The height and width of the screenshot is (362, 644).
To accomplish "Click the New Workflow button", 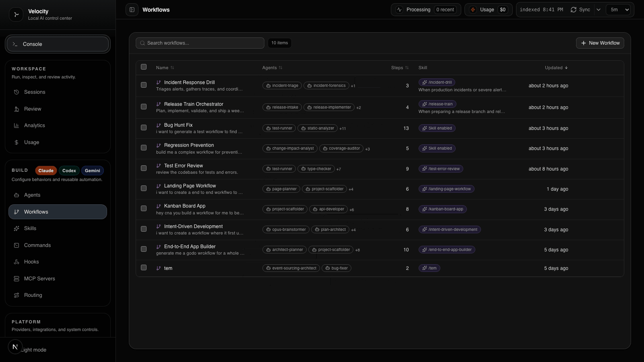I will 600,43.
